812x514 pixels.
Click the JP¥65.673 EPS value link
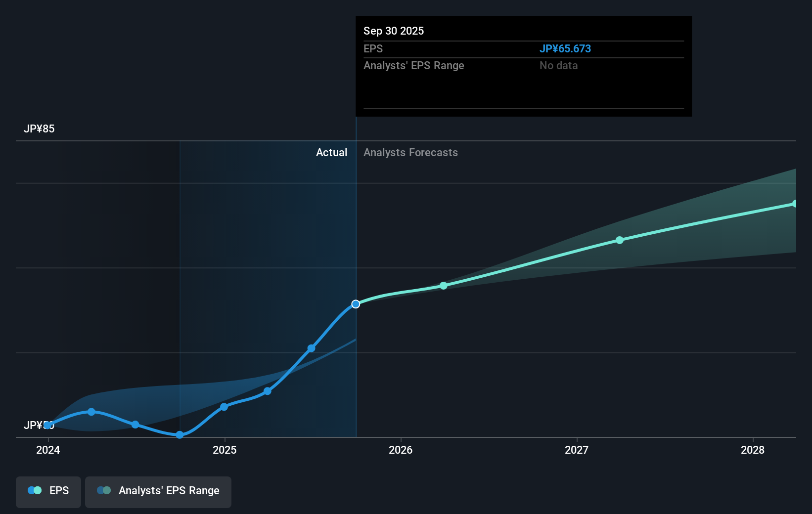pos(565,48)
